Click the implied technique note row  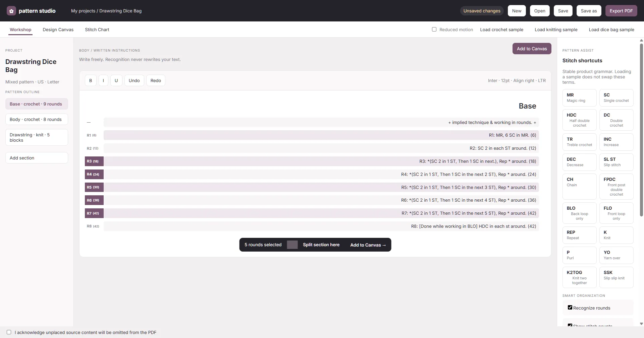point(321,122)
